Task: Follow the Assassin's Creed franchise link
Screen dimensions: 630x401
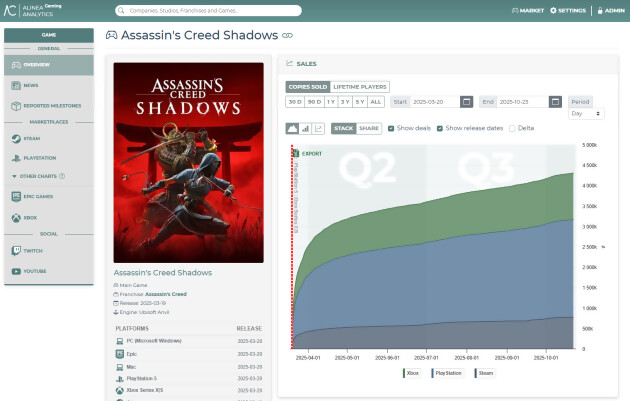Action: (168, 295)
